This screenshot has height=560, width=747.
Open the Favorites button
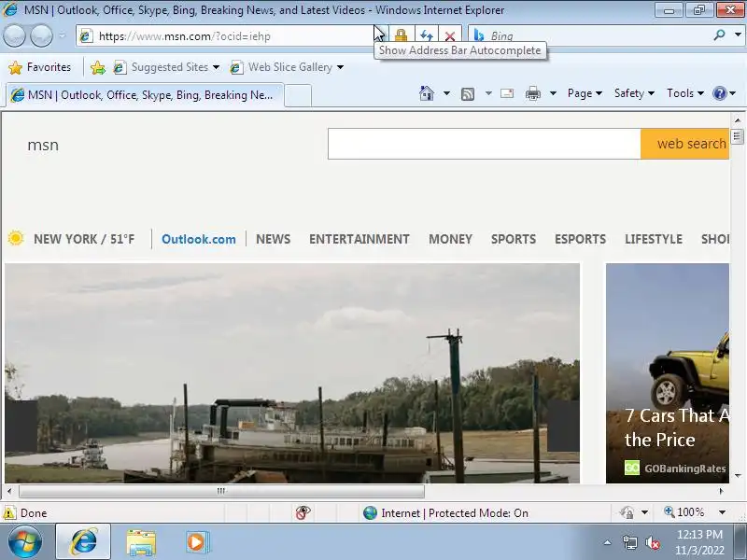[x=39, y=67]
